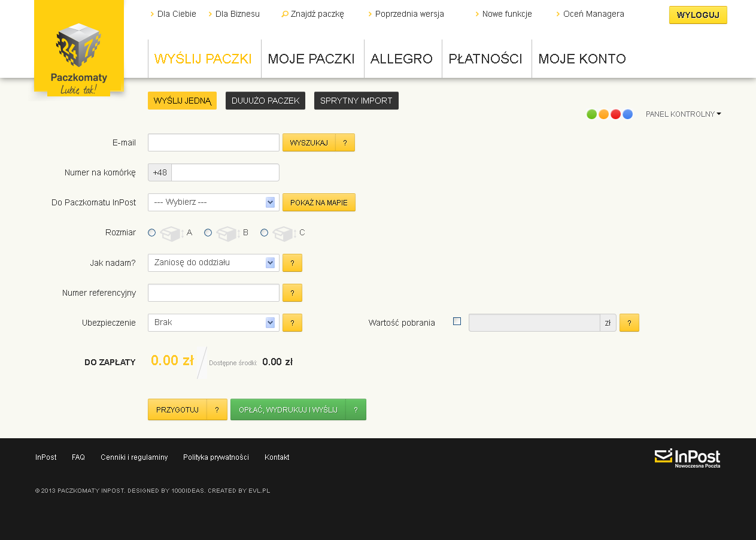
Task: Click the Wyszukaj button
Action: point(309,142)
